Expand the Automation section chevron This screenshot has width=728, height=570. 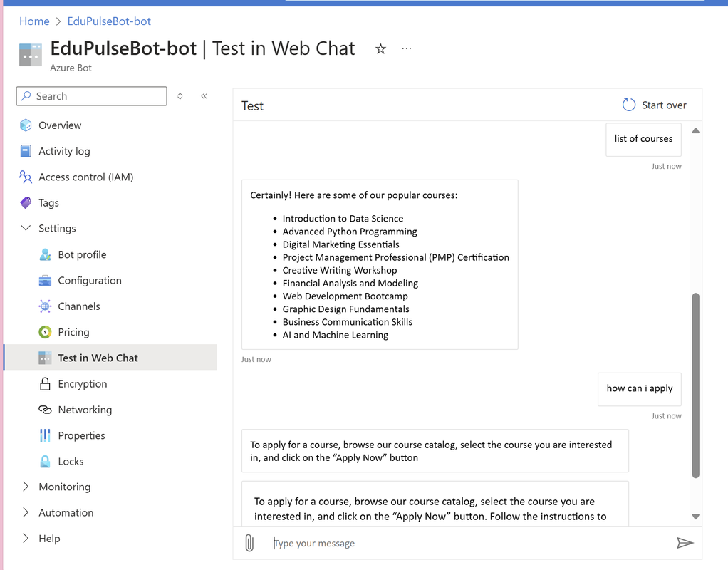click(26, 512)
